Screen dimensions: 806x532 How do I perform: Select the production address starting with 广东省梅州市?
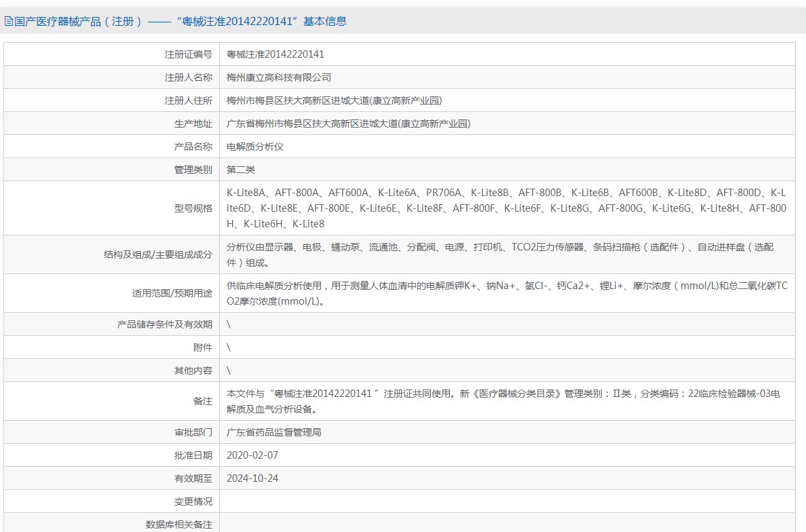point(349,123)
